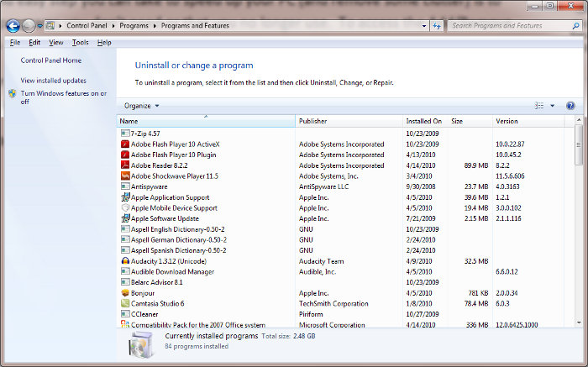
Task: Open the View menu
Action: coord(56,42)
